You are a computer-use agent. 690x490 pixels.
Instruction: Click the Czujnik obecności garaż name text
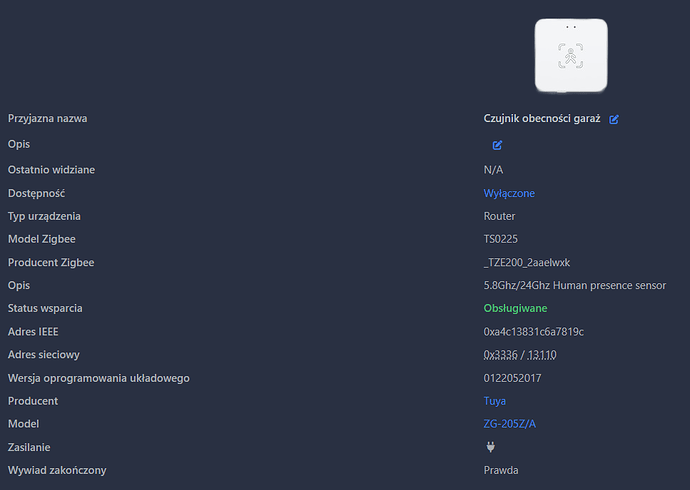(x=542, y=119)
